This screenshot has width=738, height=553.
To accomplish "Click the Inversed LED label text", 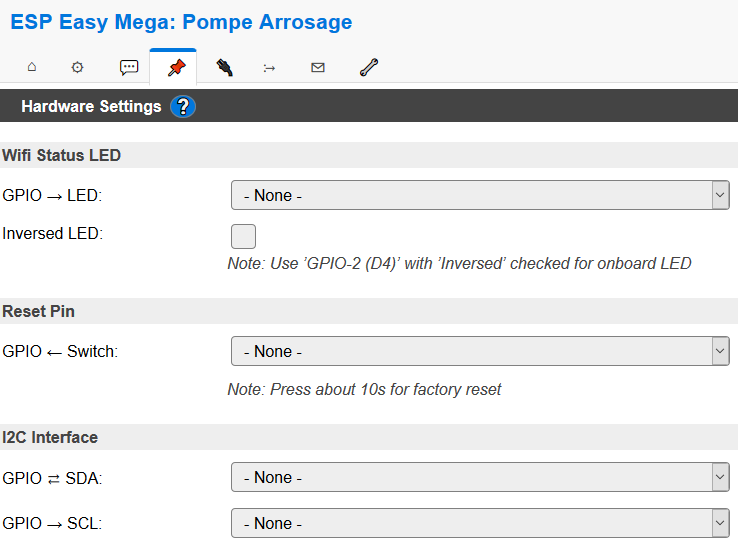I will tap(52, 233).
